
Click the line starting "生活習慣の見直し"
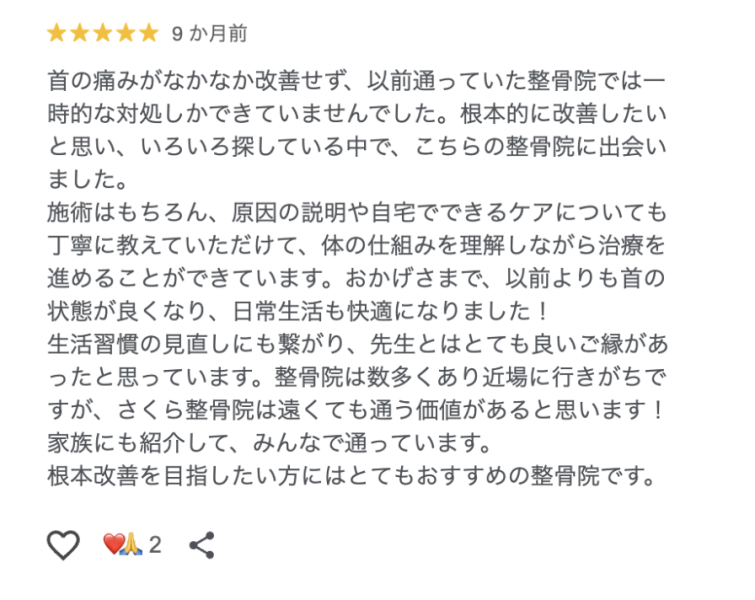(356, 343)
